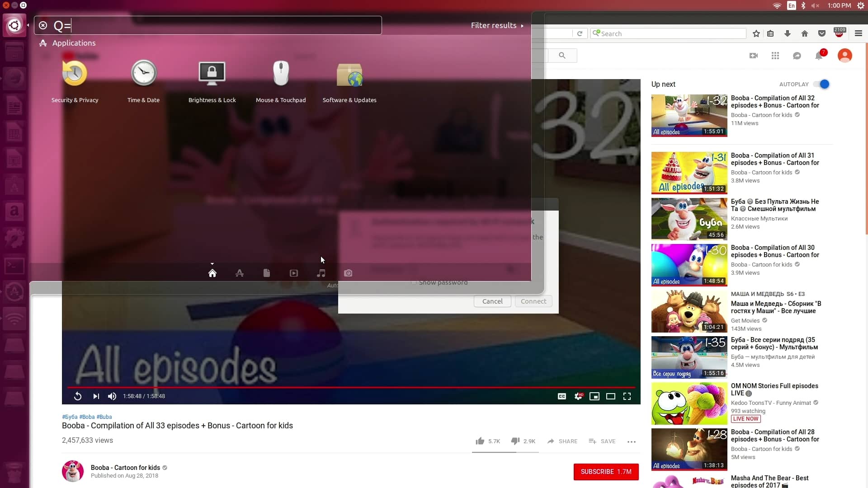The width and height of the screenshot is (868, 488).
Task: Expand Filter results in the Dash
Action: pyautogui.click(x=497, y=25)
